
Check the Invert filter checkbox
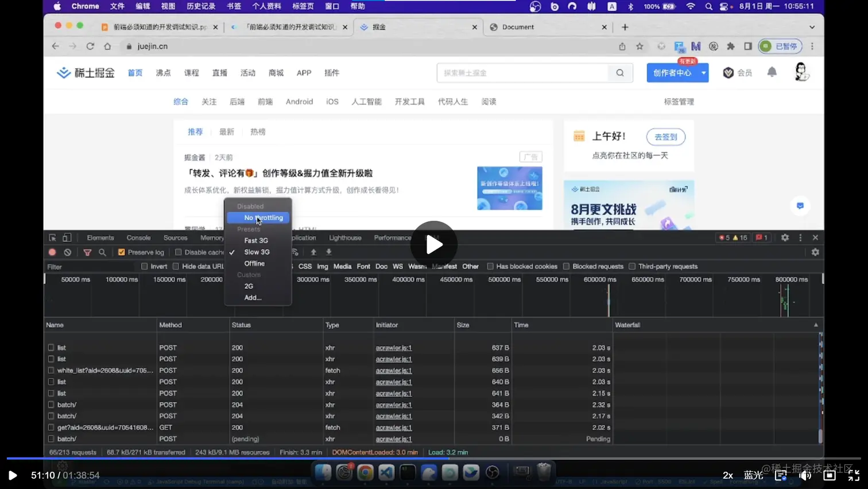coord(145,267)
